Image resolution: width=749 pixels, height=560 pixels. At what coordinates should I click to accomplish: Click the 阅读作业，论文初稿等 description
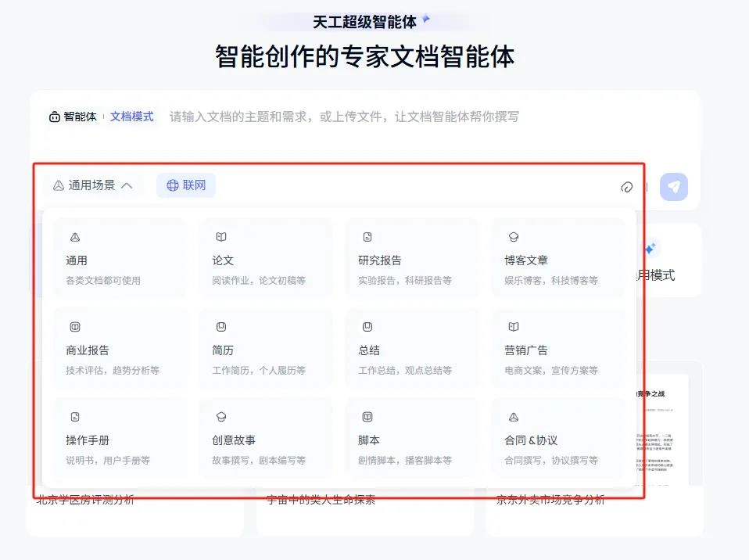coord(259,281)
